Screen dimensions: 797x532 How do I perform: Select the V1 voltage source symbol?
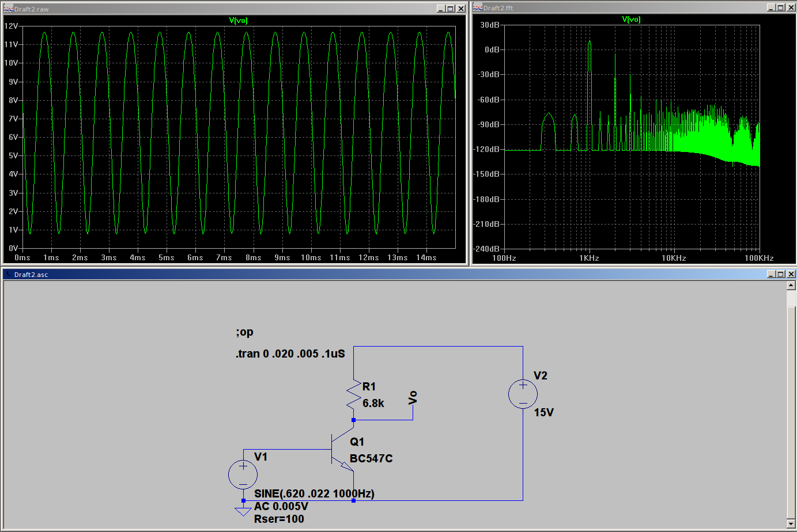point(243,475)
